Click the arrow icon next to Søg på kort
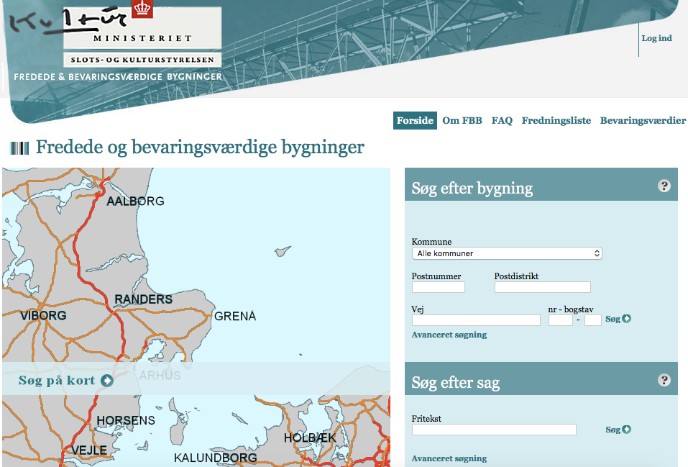 (107, 380)
